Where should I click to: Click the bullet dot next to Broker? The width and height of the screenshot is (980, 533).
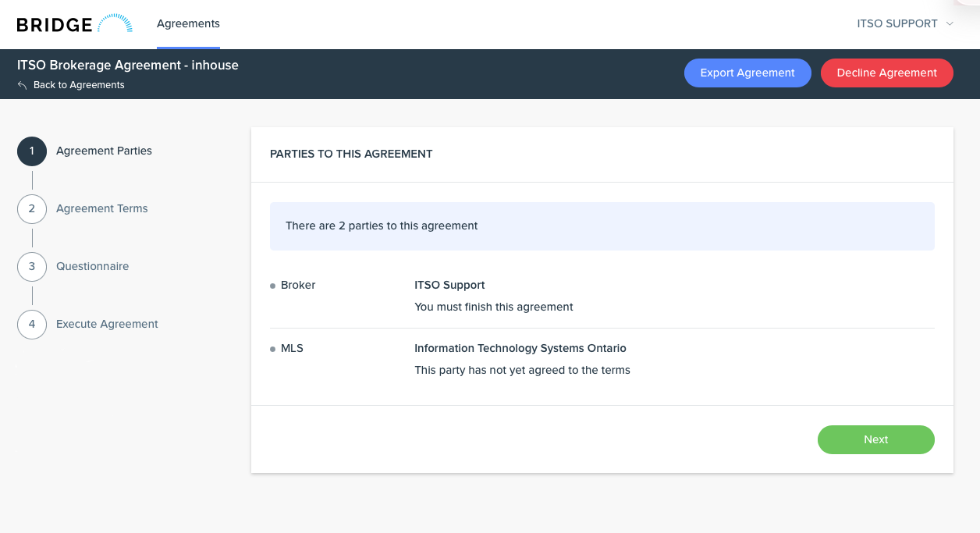tap(272, 286)
